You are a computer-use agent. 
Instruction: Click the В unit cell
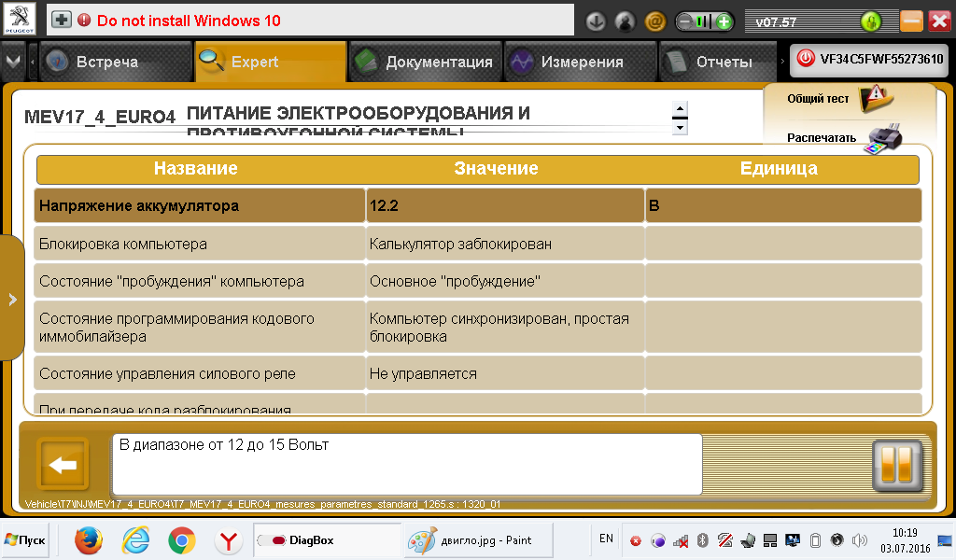783,205
